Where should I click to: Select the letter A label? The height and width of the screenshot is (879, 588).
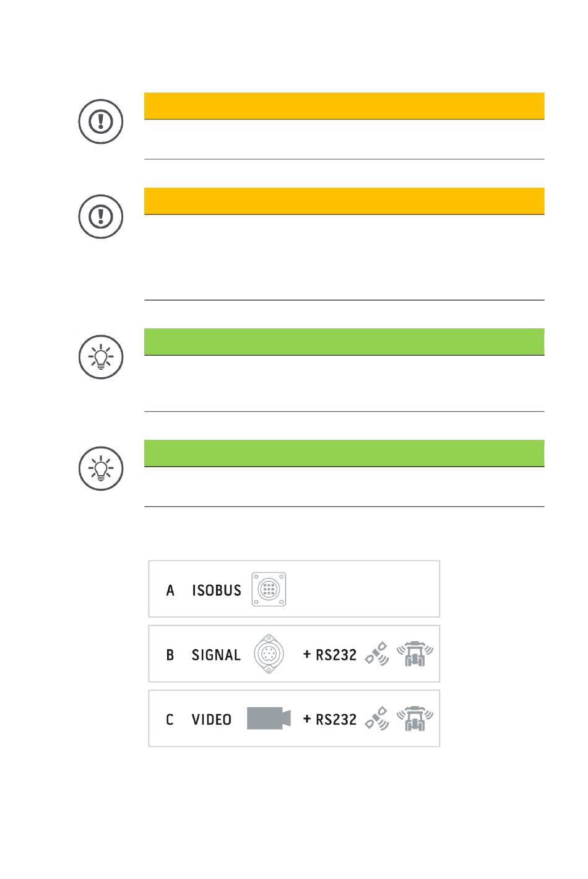(x=170, y=590)
